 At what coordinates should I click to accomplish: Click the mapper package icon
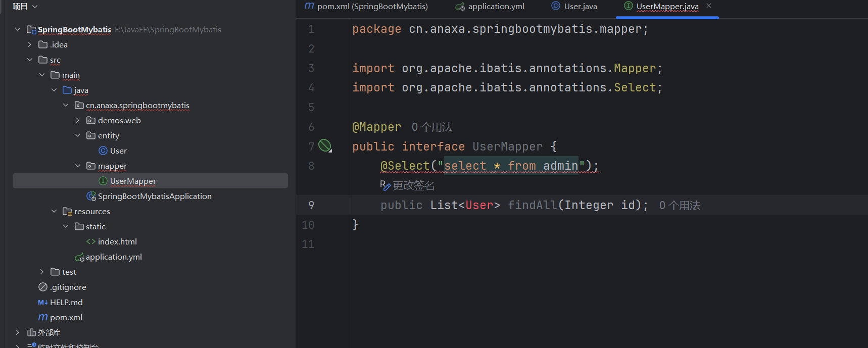(91, 166)
